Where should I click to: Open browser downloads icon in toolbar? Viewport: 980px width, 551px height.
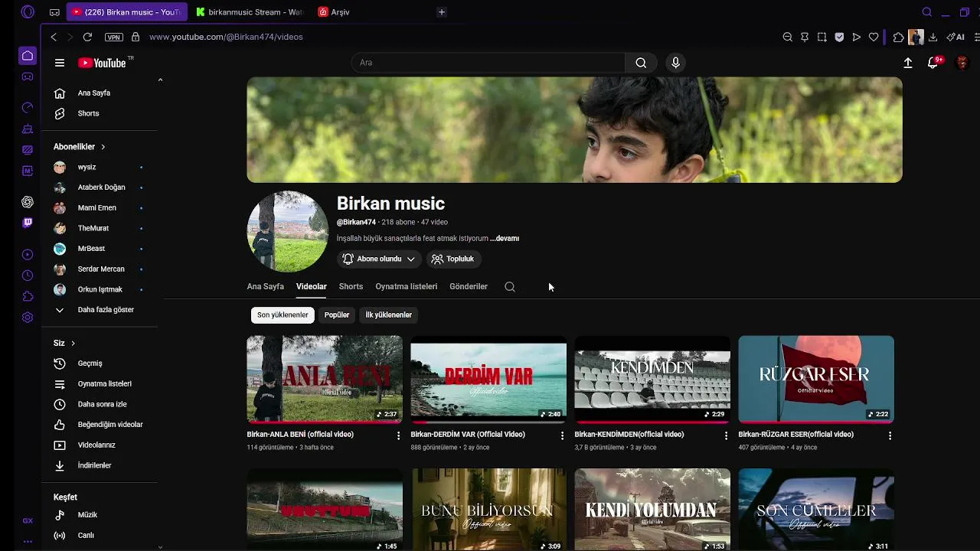pos(933,37)
